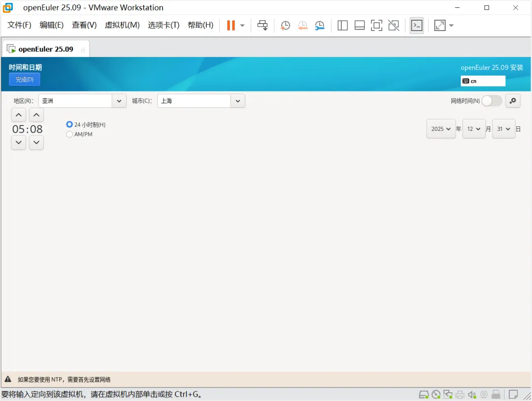Click the 完成(D) button
This screenshot has height=401, width=532.
[25, 79]
